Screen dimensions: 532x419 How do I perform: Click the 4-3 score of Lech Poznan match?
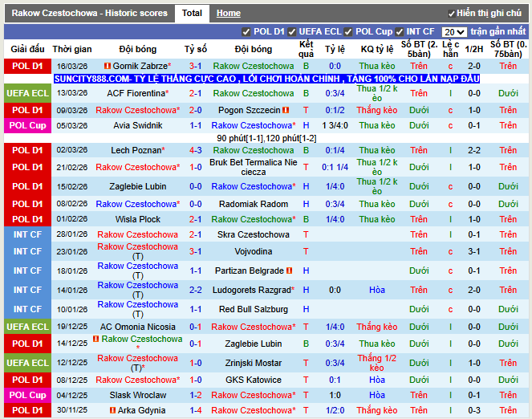(196, 150)
